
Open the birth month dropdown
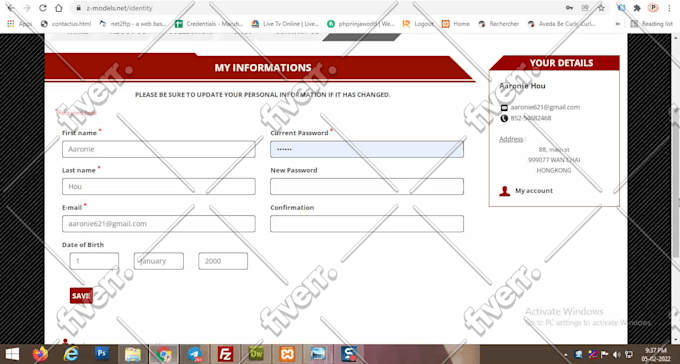(x=159, y=261)
